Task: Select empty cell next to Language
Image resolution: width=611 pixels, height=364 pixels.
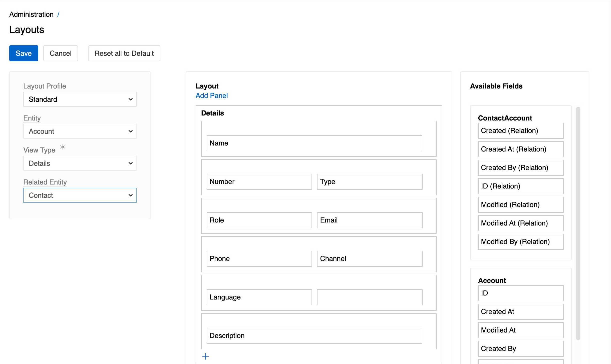Action: (x=370, y=297)
